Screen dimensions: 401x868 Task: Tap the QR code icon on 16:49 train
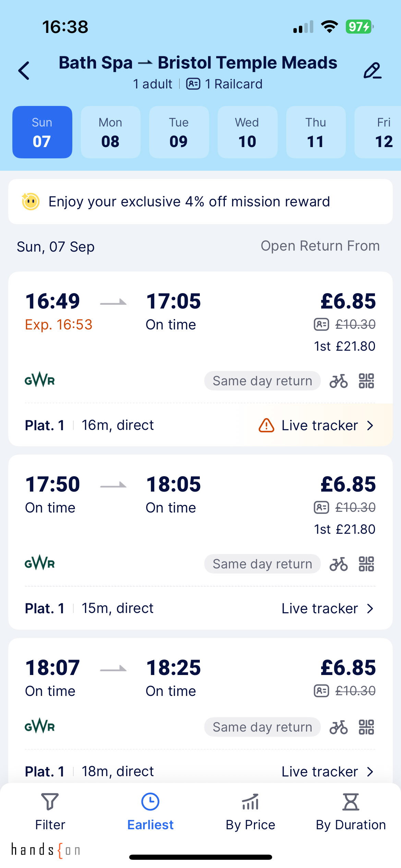366,381
